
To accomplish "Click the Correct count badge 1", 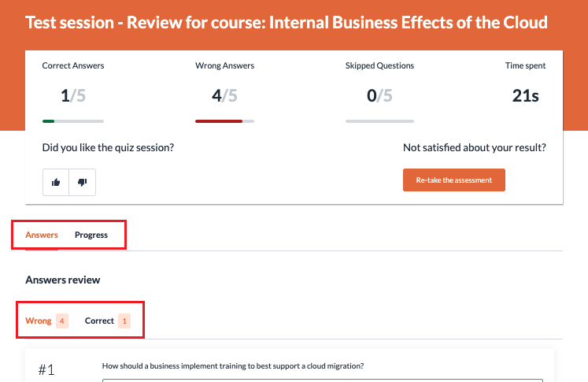I will [x=124, y=321].
